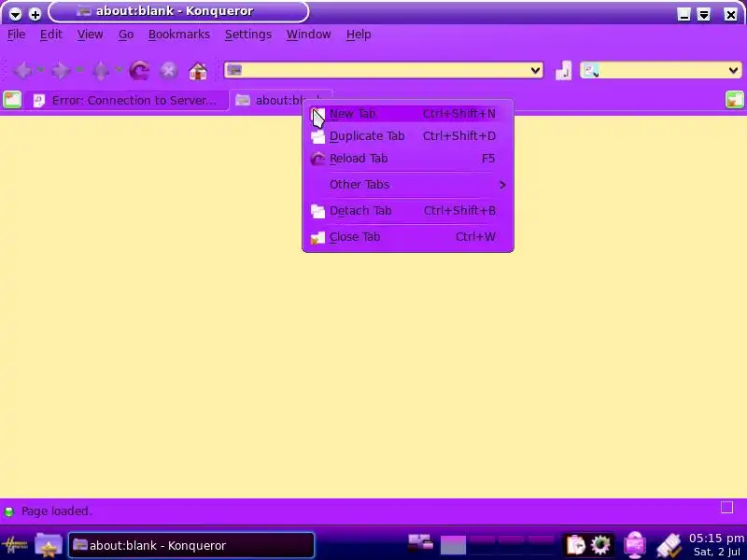Click the 05:15 pm clock
Screen dimensions: 747x560
coord(716,539)
